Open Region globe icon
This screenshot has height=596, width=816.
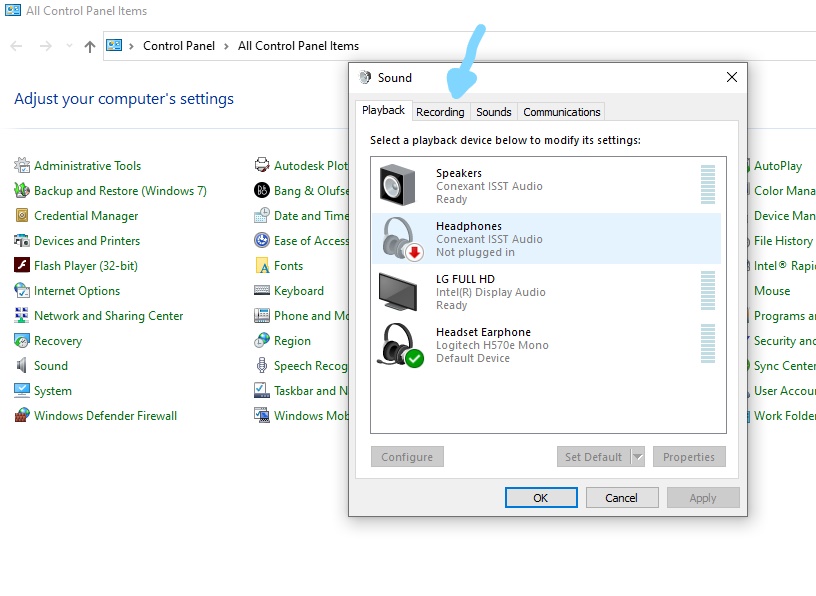tap(262, 340)
